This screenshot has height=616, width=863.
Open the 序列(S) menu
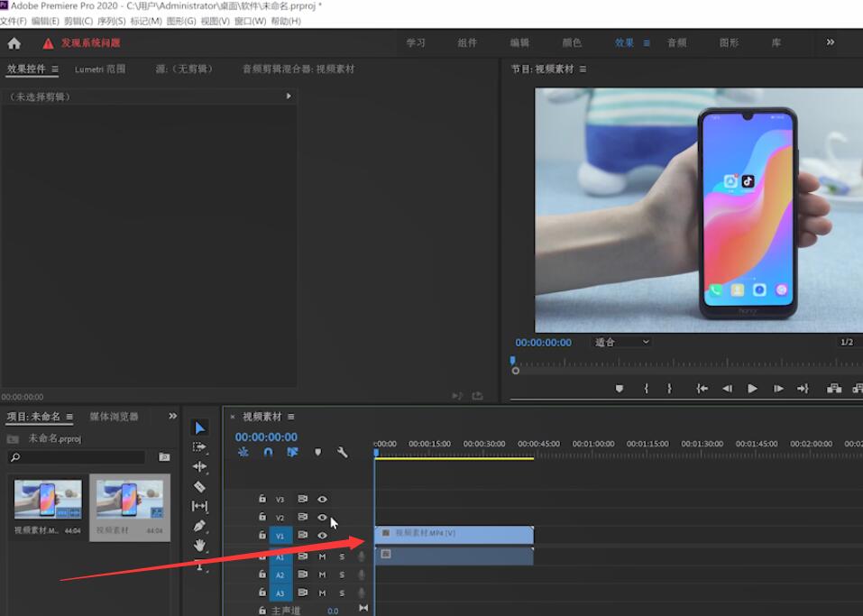pos(111,21)
